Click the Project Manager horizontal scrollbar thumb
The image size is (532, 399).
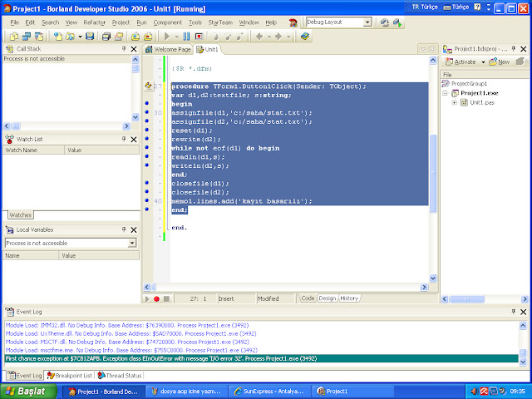(467, 299)
